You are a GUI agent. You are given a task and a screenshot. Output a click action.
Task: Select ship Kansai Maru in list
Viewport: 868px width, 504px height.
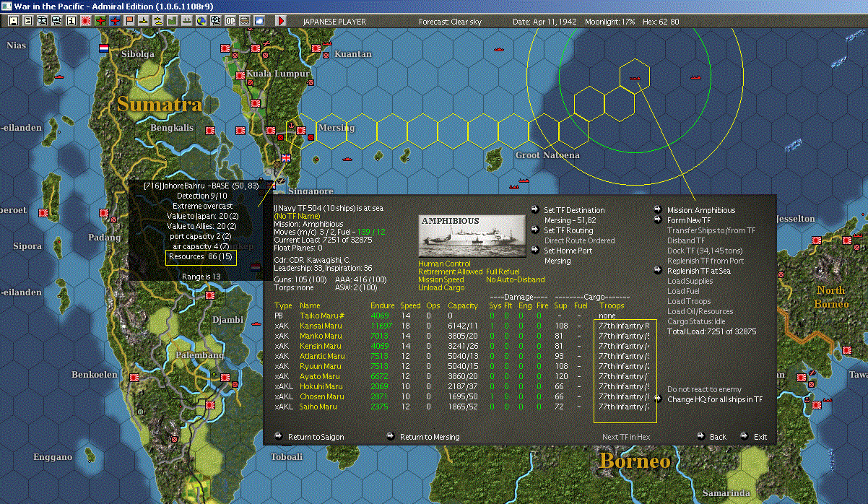321,326
